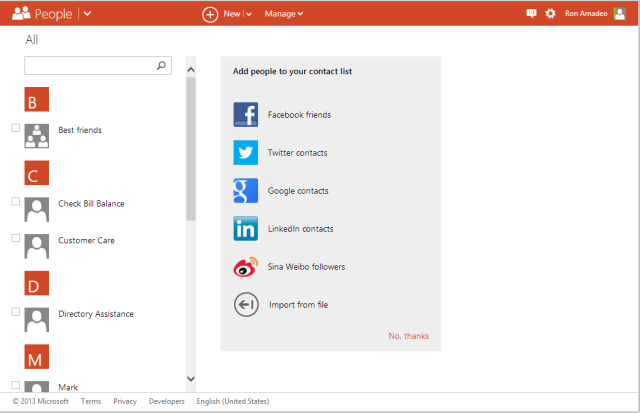Screen dimensions: 640x413
Task: Click the contact list scroll up arrow
Action: pos(191,70)
